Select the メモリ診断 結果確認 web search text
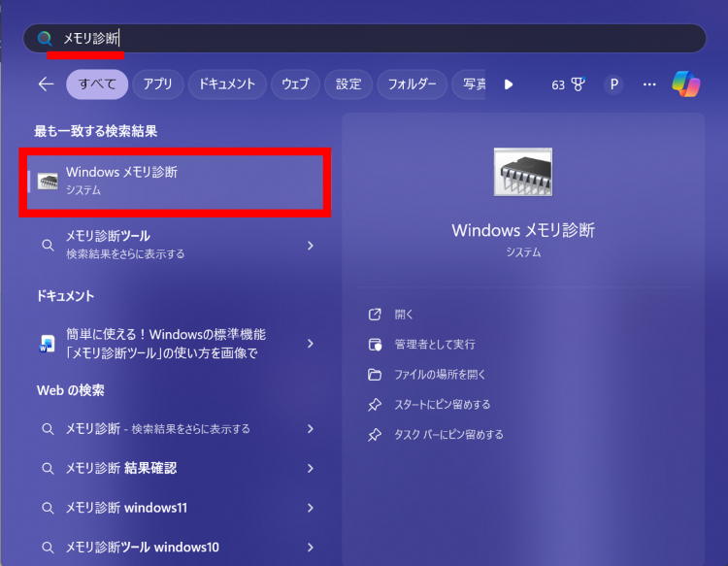Image resolution: width=728 pixels, height=566 pixels. coord(121,468)
